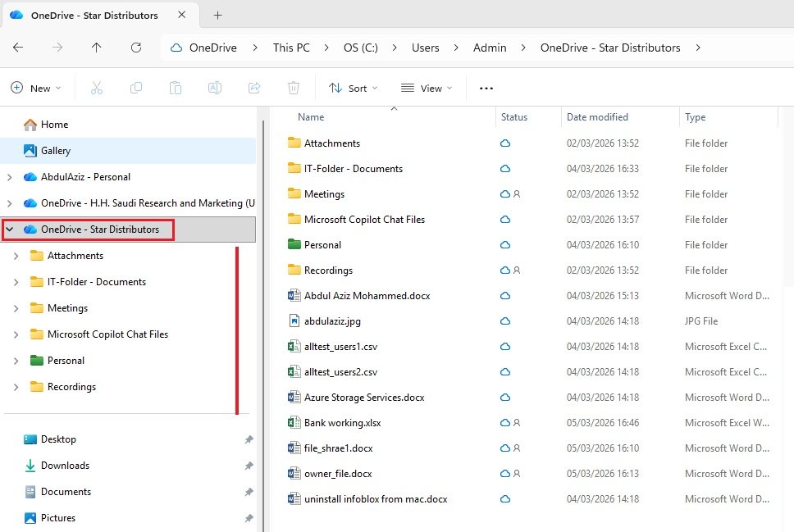Click pin icon next to Downloads
This screenshot has height=532, width=794.
point(249,466)
